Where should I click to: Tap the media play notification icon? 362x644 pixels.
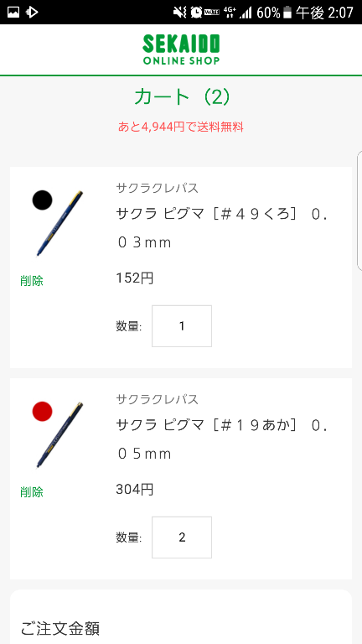pos(32,13)
